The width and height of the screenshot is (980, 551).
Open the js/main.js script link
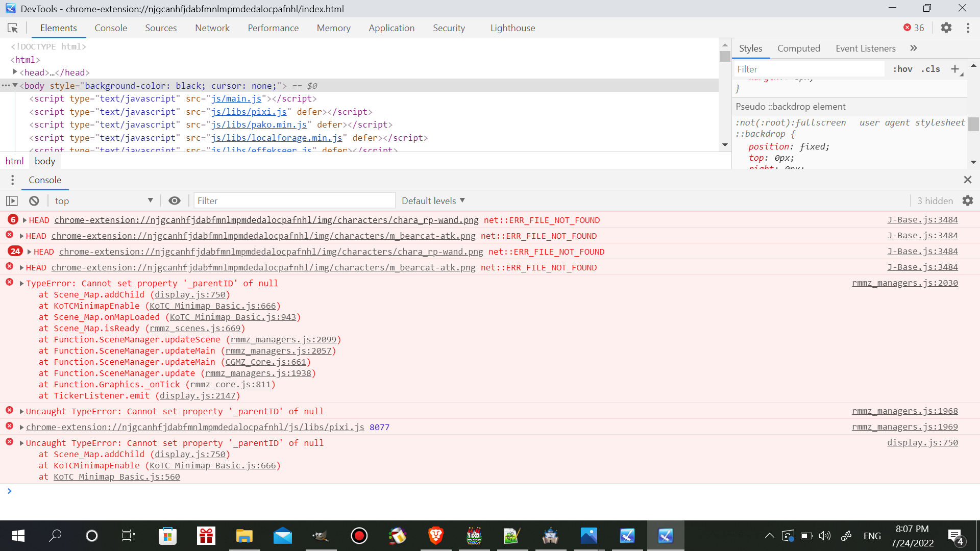coord(236,98)
